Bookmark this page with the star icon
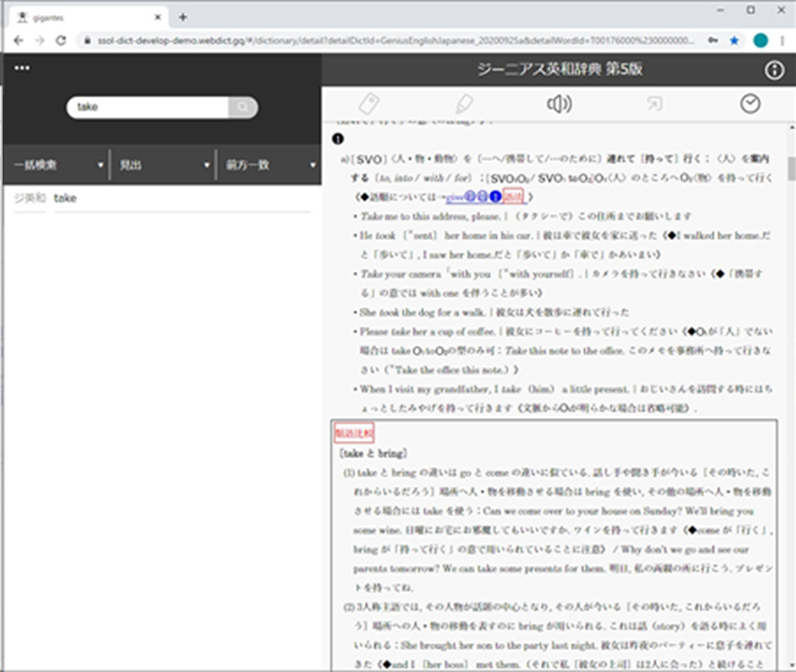 (734, 41)
